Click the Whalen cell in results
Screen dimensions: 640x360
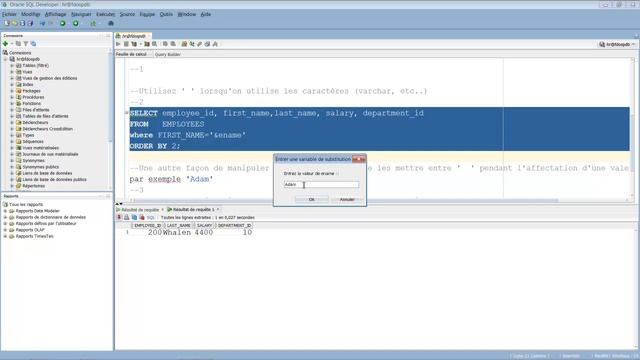tap(177, 233)
